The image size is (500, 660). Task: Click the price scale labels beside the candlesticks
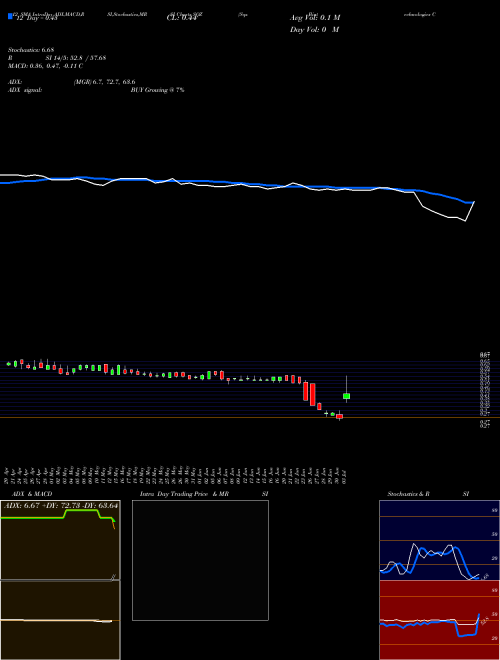[485, 390]
